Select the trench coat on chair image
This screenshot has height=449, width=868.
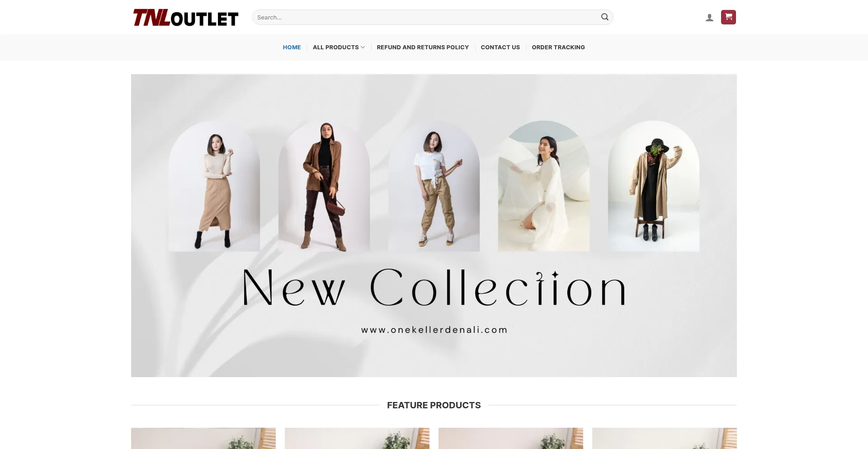(x=654, y=186)
